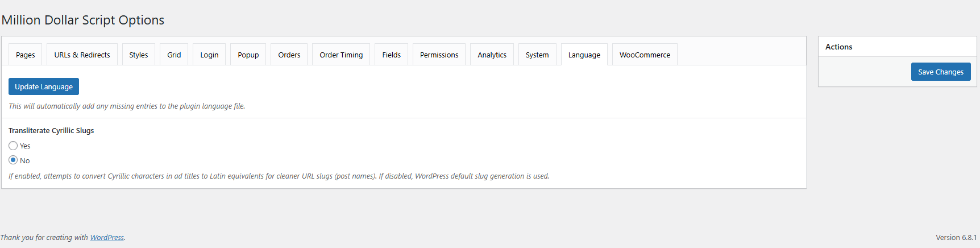Switch to the Analytics tab

coord(492,55)
